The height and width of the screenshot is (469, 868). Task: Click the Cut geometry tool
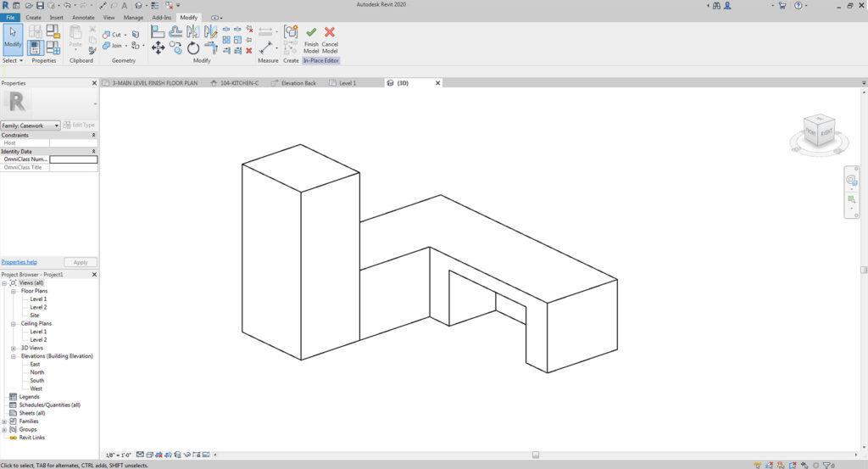tap(112, 34)
